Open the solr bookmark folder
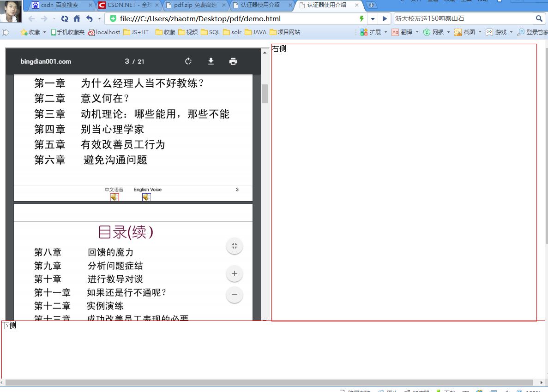The image size is (548, 392). click(232, 32)
